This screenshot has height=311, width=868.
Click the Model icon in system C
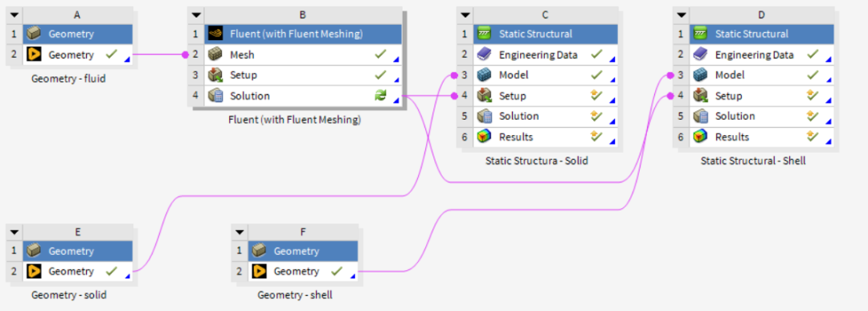pos(485,76)
